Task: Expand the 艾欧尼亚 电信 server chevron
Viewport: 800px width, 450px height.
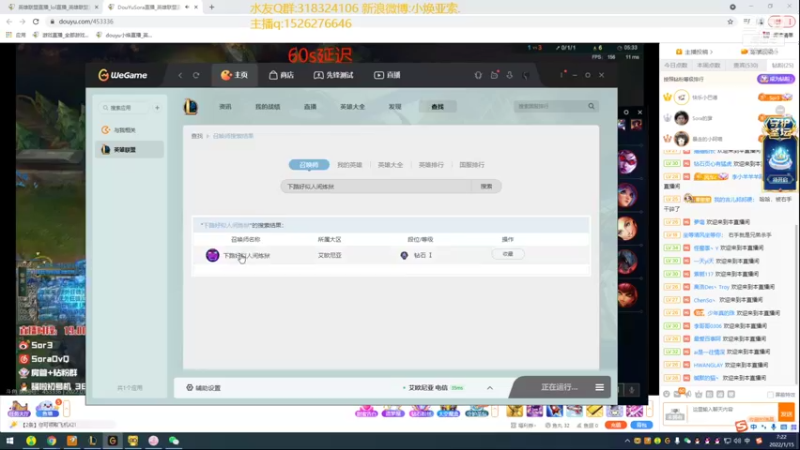Action: 490,388
